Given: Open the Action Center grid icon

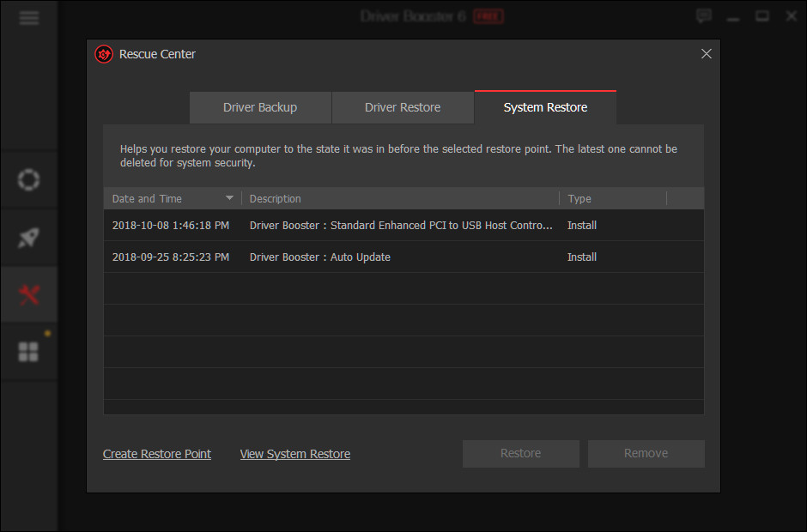Looking at the screenshot, I should 28,352.
